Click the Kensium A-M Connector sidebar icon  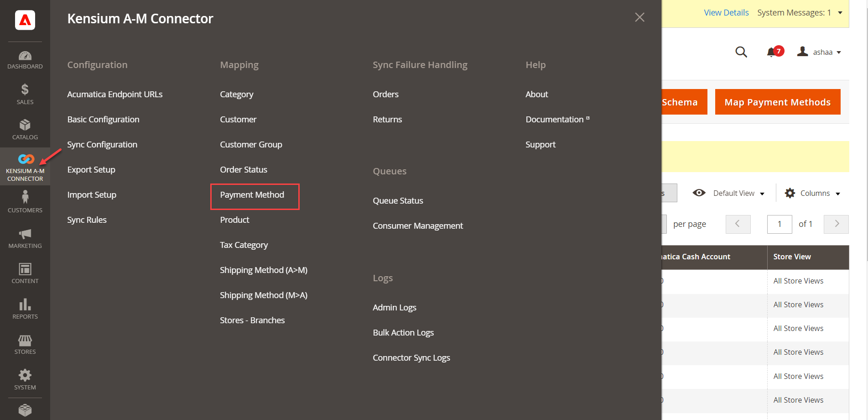tap(25, 159)
